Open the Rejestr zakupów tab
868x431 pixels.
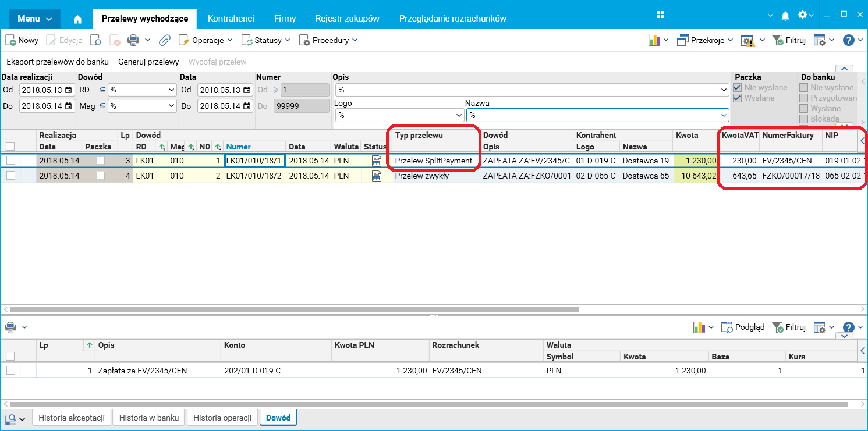coord(348,19)
